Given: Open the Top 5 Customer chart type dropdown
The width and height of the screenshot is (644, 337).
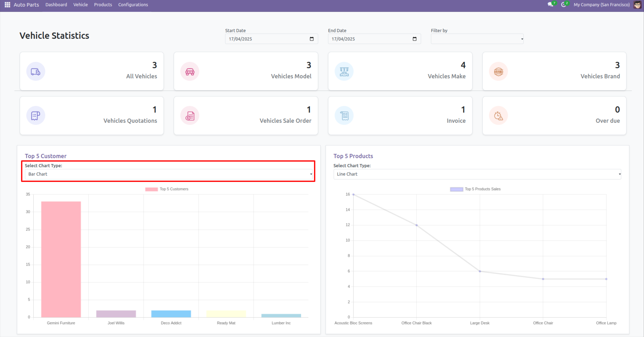Looking at the screenshot, I should 169,174.
